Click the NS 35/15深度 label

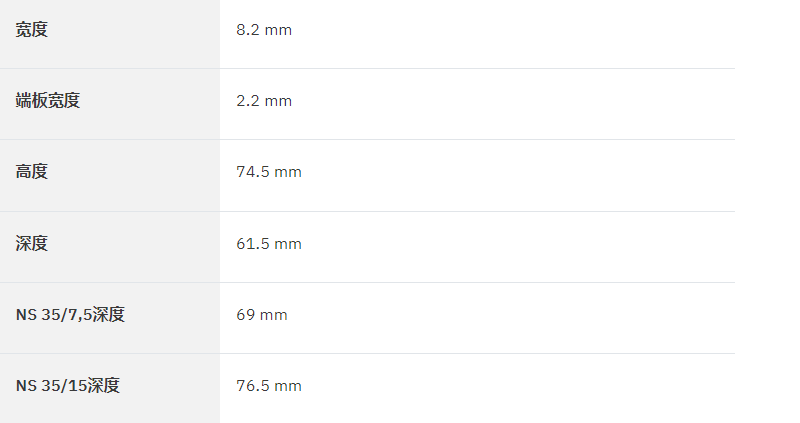pyautogui.click(x=68, y=385)
